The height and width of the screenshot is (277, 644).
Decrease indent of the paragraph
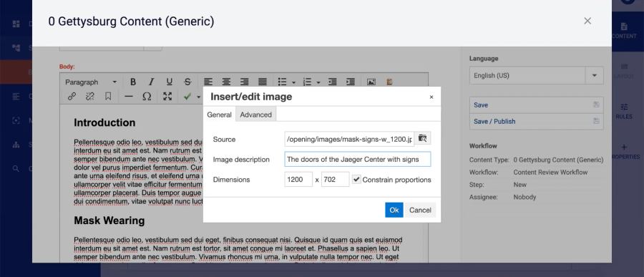click(x=332, y=82)
